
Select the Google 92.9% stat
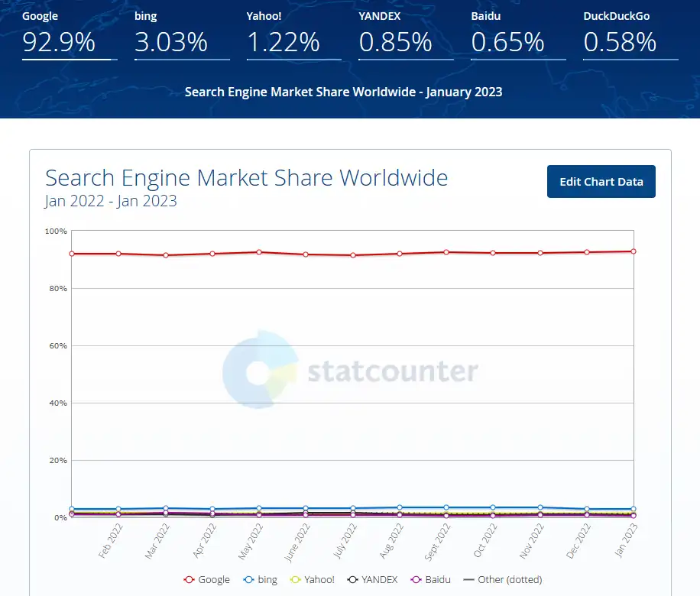click(70, 35)
